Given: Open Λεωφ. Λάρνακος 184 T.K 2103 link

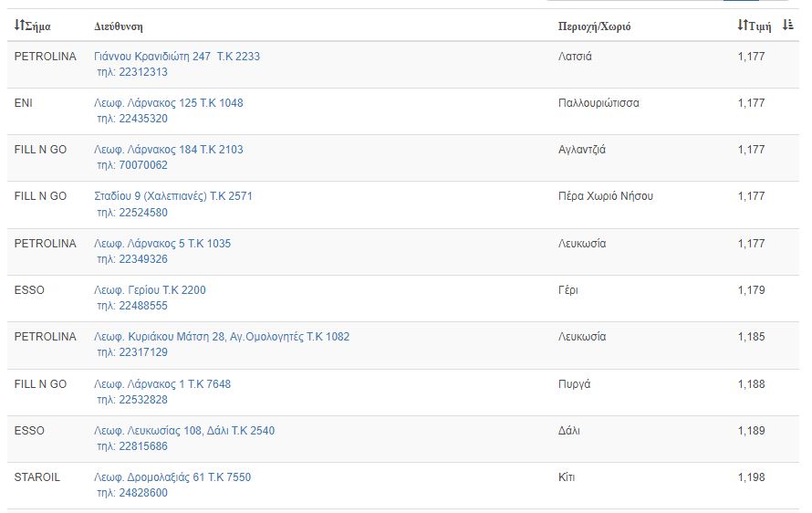Looking at the screenshot, I should click(168, 150).
